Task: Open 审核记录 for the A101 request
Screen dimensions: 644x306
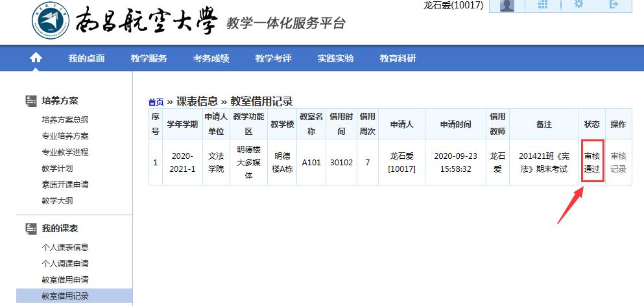Action: [x=618, y=162]
